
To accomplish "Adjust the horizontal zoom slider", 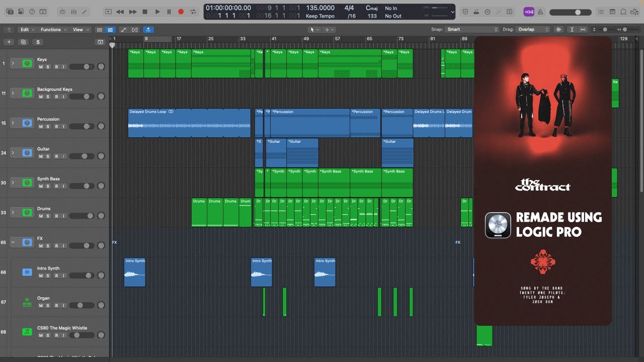I will (x=629, y=30).
